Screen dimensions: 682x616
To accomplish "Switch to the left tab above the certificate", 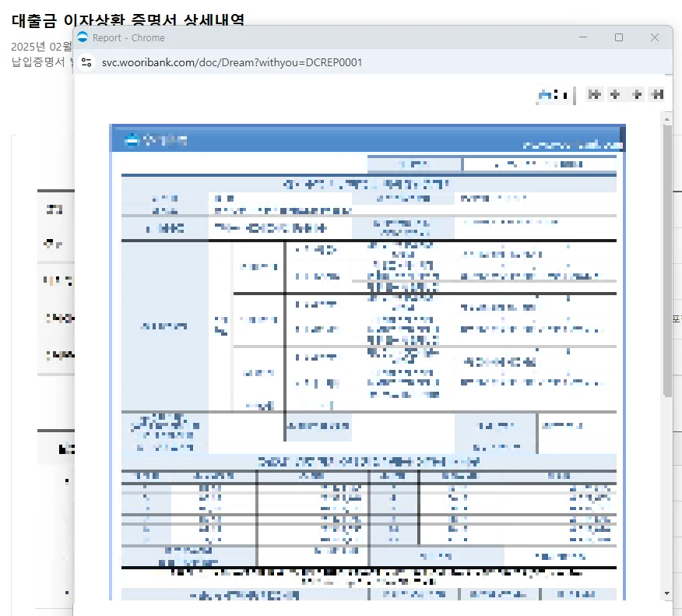I will pos(413,164).
